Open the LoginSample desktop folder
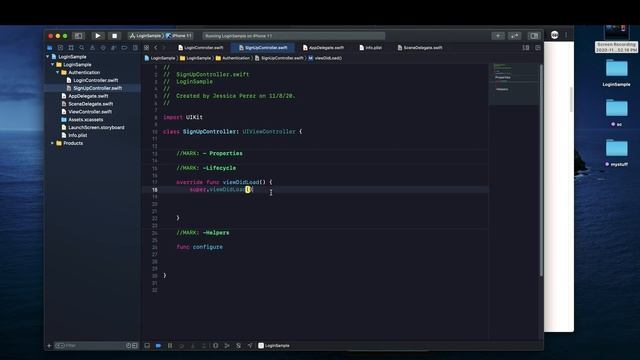Screen dimensions: 640x360 coord(616,73)
